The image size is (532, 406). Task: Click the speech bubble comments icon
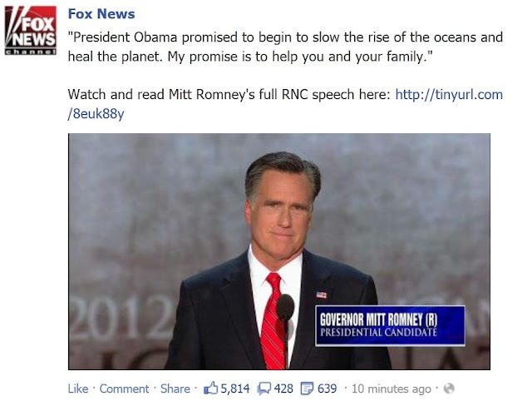pos(264,389)
